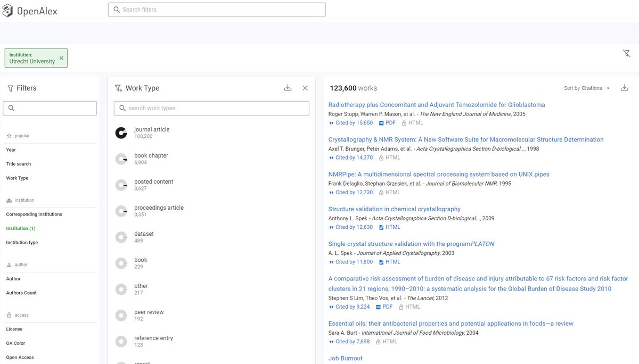Open the Title search filter
Viewport: 639px width, 364px height.
(19, 164)
